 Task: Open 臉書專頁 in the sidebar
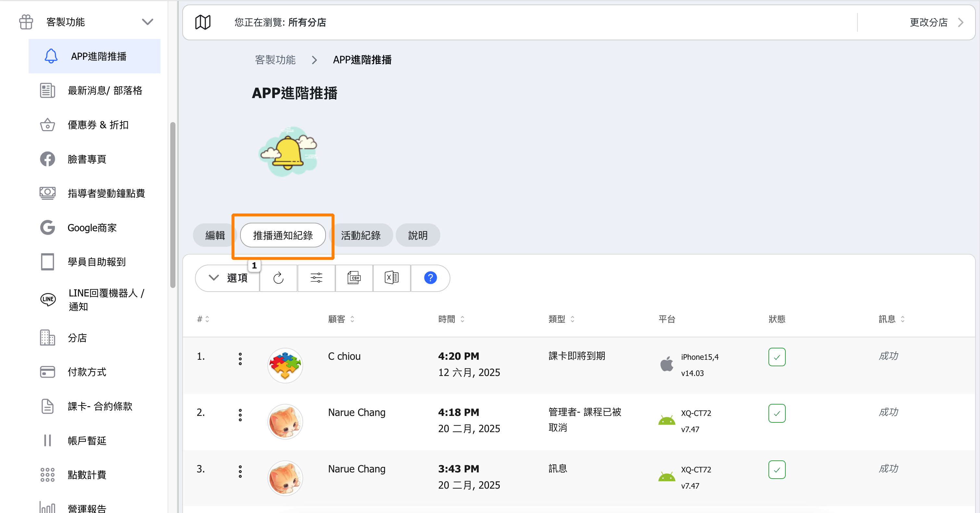tap(87, 159)
